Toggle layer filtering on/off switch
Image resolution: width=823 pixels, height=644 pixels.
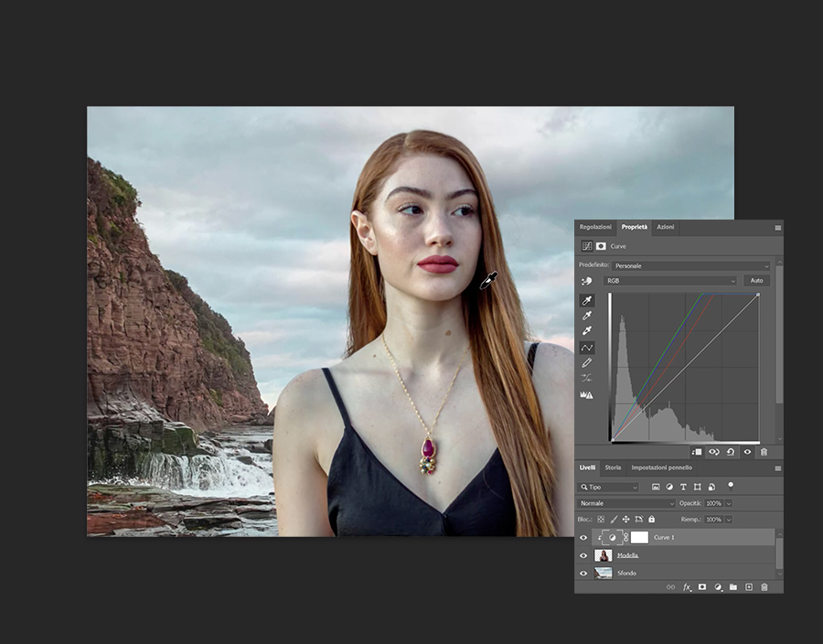click(x=730, y=486)
